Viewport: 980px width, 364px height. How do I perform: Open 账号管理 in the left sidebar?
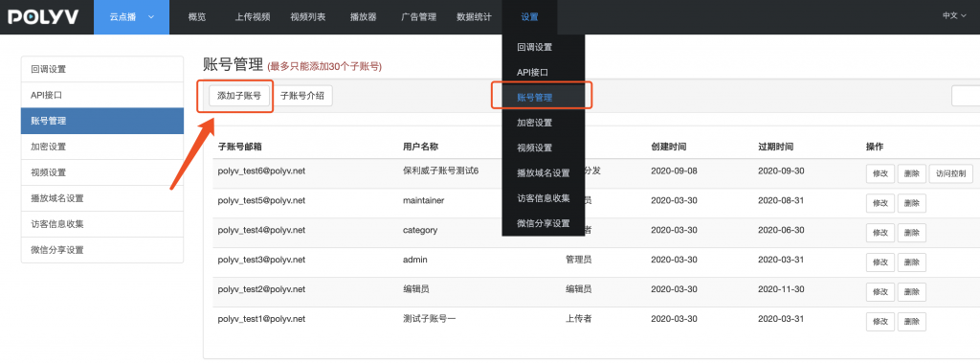coord(102,121)
